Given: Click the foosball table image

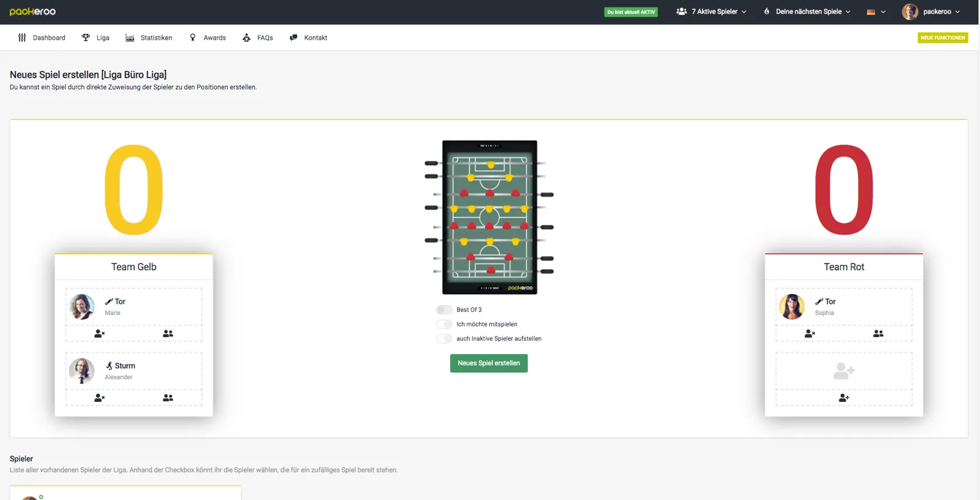Looking at the screenshot, I should [x=489, y=218].
